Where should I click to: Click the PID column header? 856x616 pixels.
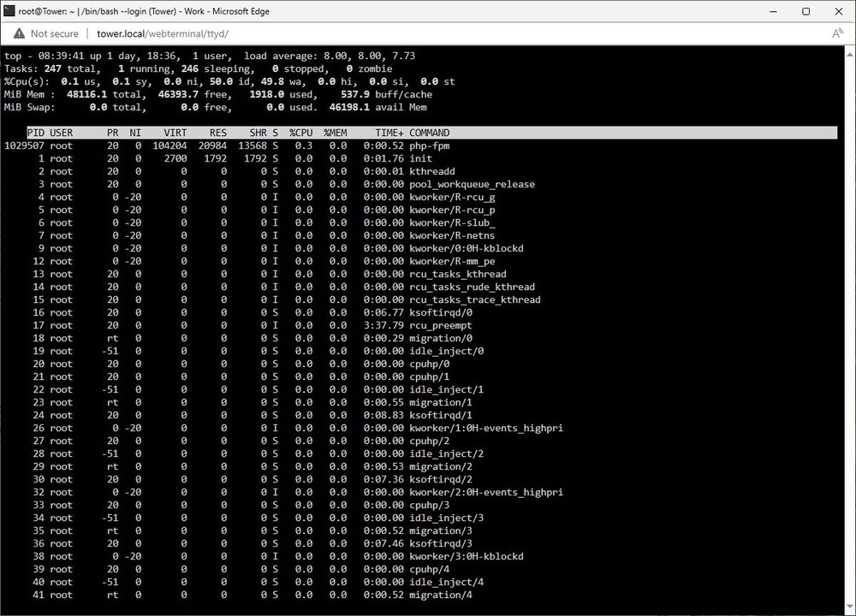click(35, 133)
